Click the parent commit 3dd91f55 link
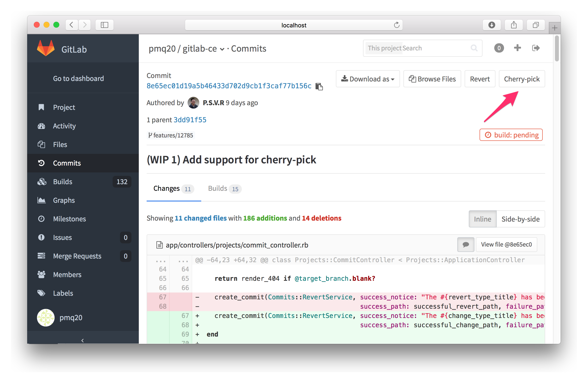Image resolution: width=588 pixels, height=383 pixels. pos(190,120)
